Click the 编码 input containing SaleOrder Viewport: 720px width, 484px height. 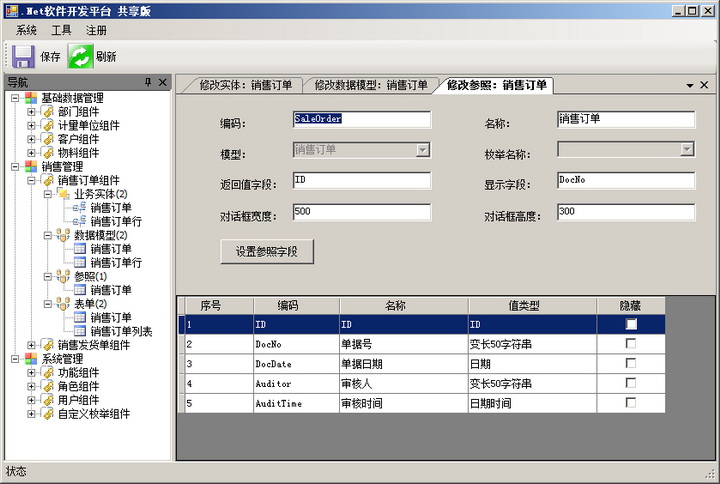coord(362,119)
